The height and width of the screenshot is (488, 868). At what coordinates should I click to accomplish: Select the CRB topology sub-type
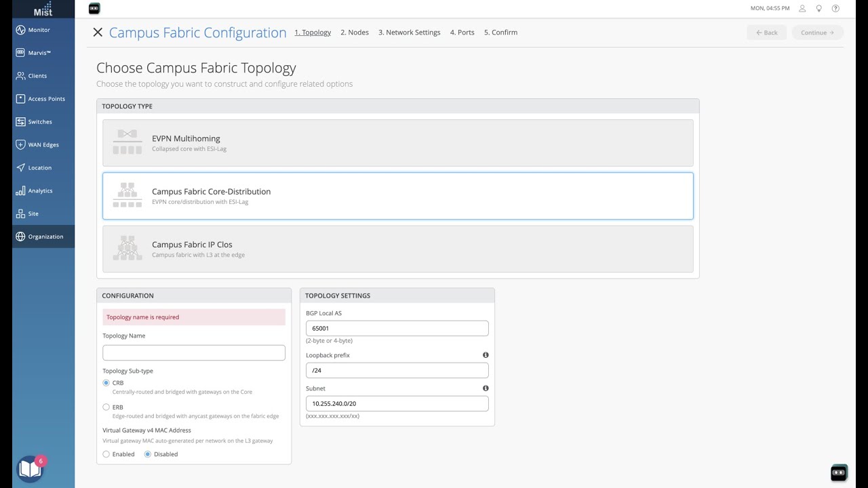pos(106,383)
